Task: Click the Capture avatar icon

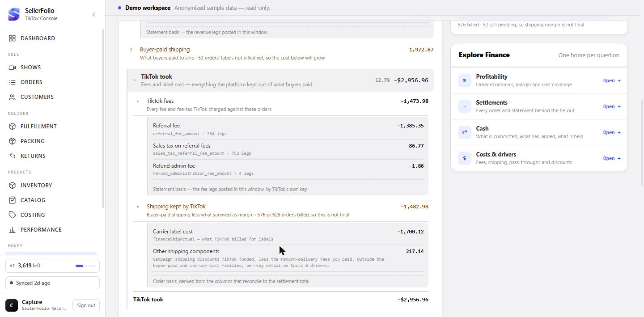Action: (x=12, y=305)
